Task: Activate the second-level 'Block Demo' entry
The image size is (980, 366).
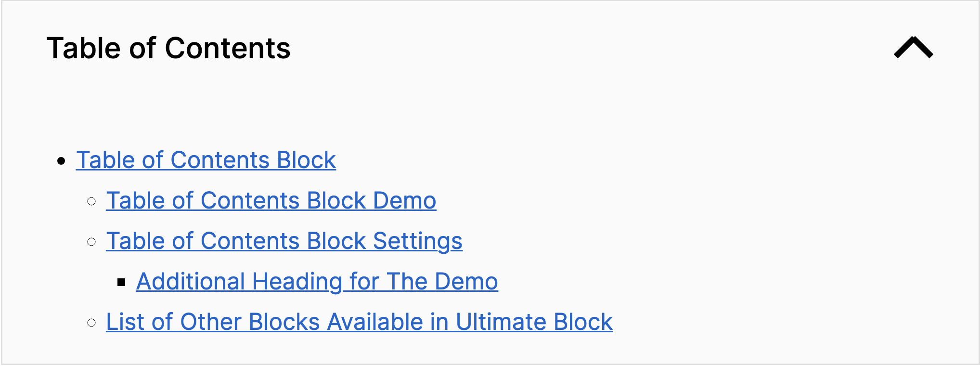Action: (271, 201)
